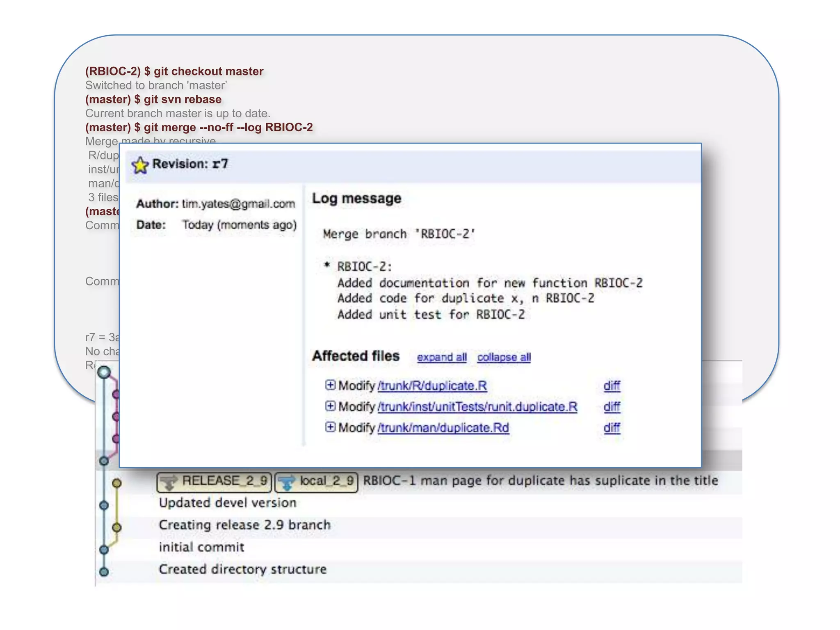Click the 'Merge branch RBIOC-2' log message
Viewport: 840px width, 630px height.
click(399, 234)
